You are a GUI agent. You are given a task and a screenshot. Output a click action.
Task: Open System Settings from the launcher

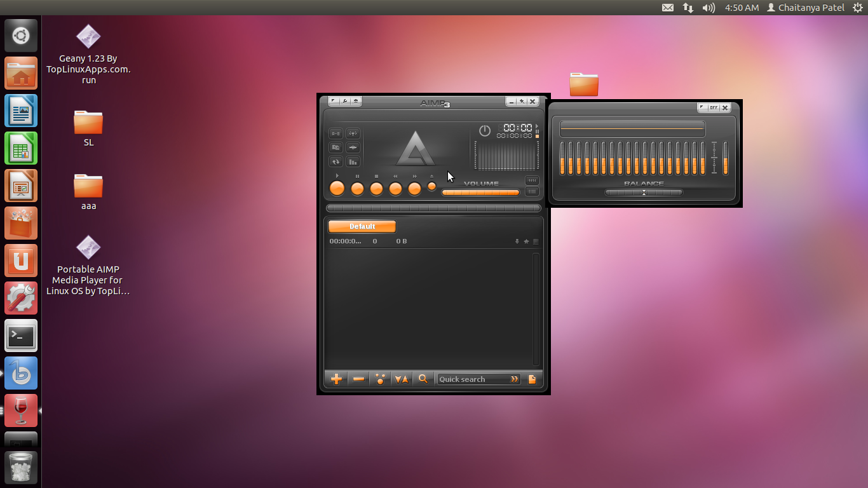21,298
